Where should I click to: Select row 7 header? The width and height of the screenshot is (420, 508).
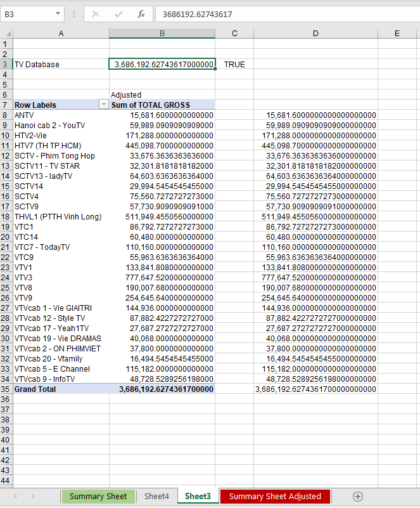click(x=6, y=105)
